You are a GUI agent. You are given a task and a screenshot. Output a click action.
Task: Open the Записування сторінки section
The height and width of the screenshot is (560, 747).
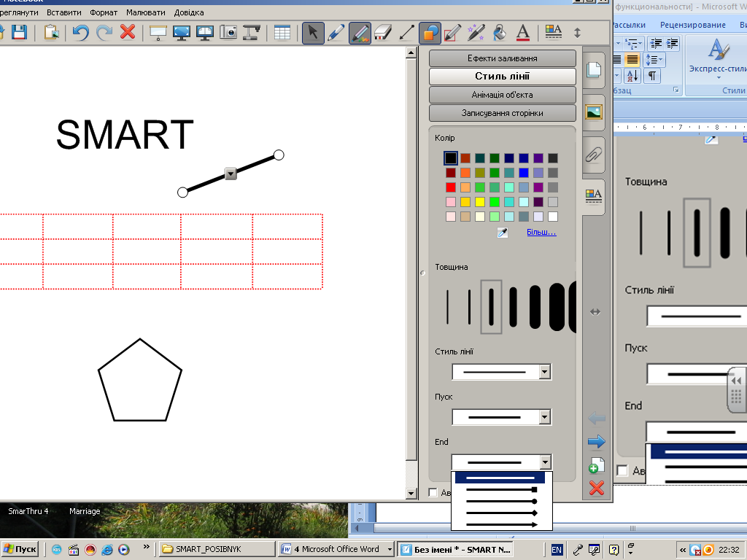(502, 113)
